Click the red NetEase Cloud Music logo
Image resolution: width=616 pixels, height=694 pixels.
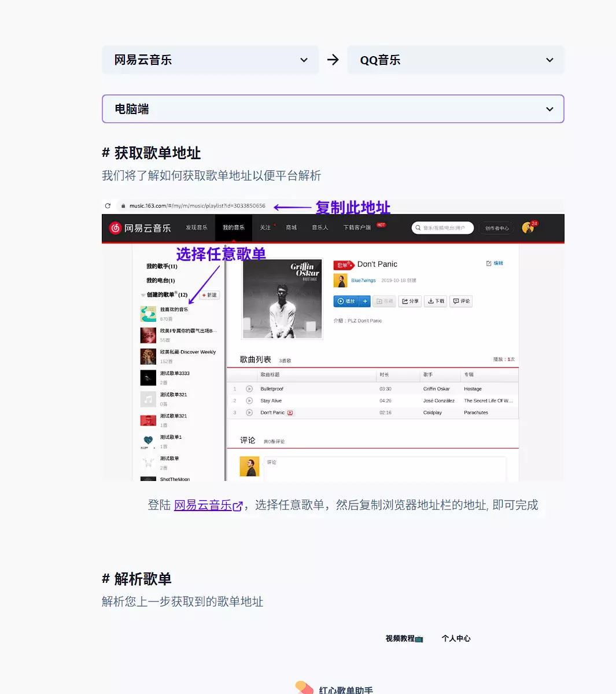coord(115,228)
